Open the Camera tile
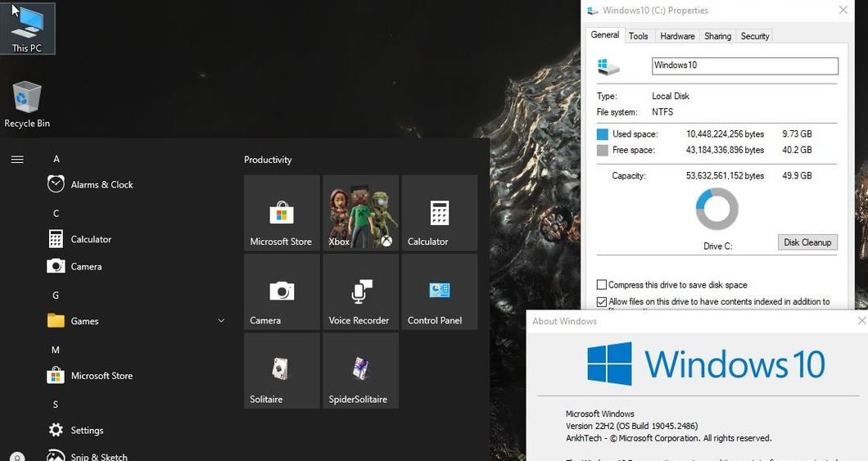The width and height of the screenshot is (868, 461). point(282,292)
